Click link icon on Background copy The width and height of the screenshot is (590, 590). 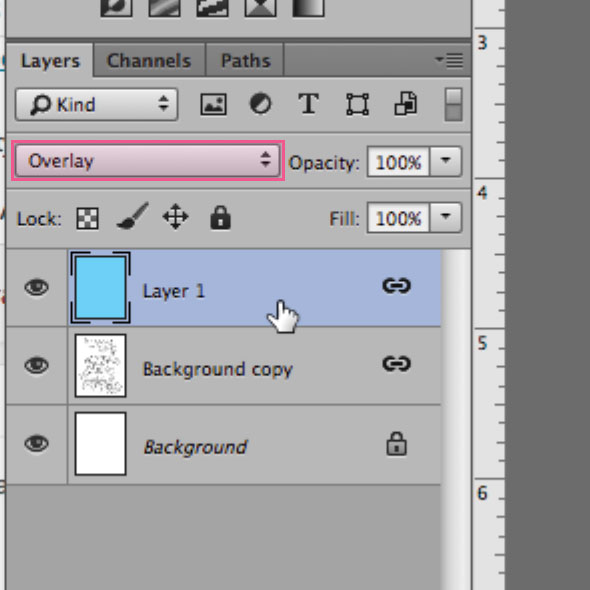[x=397, y=364]
